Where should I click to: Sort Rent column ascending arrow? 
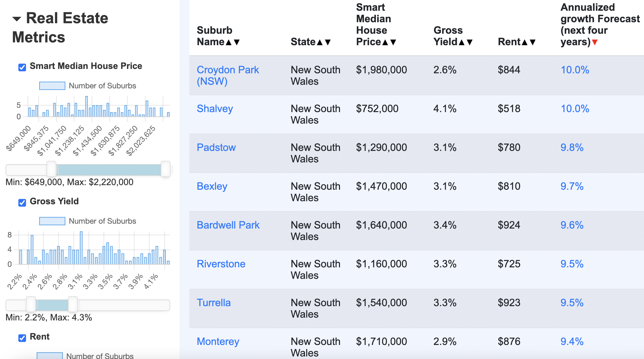(x=524, y=42)
